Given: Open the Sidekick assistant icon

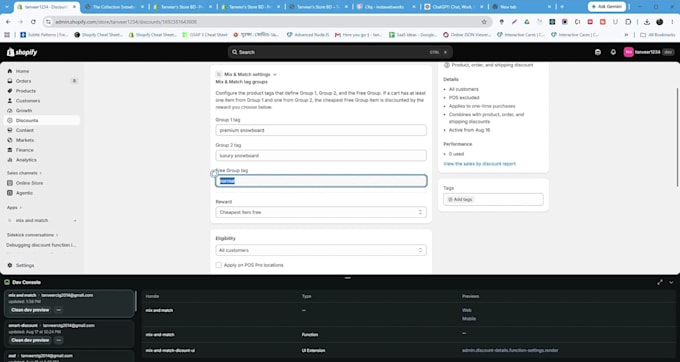Looking at the screenshot, I should [598, 52].
